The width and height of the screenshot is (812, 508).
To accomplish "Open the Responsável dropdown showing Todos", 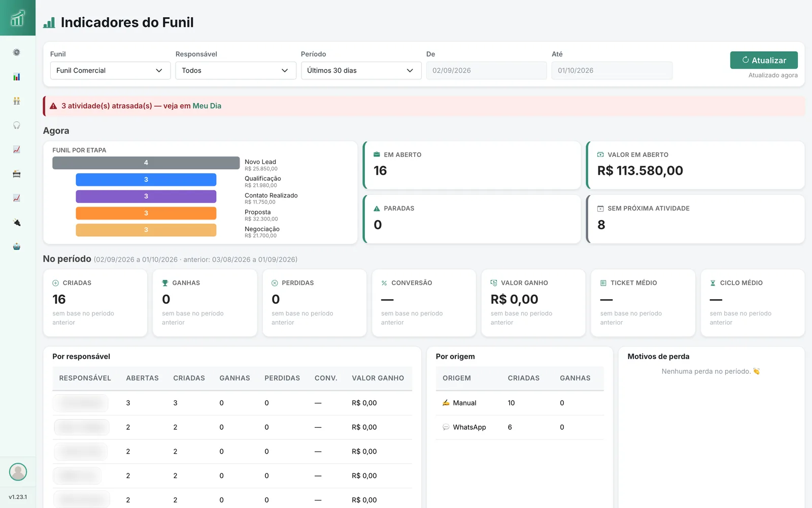I will click(x=235, y=71).
